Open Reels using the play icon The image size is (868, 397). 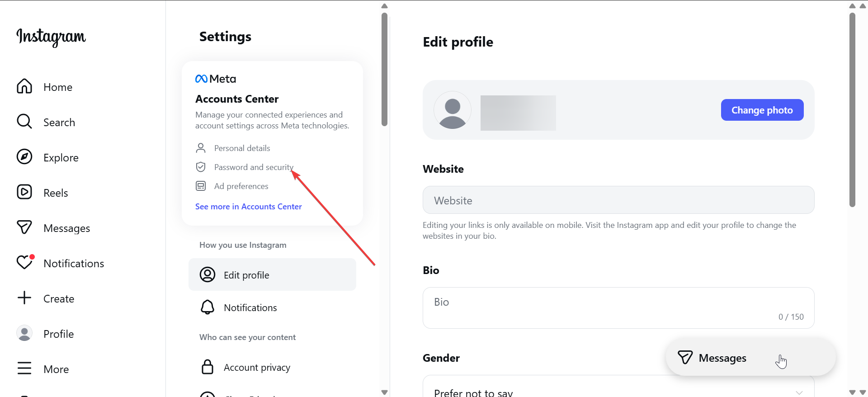24,192
